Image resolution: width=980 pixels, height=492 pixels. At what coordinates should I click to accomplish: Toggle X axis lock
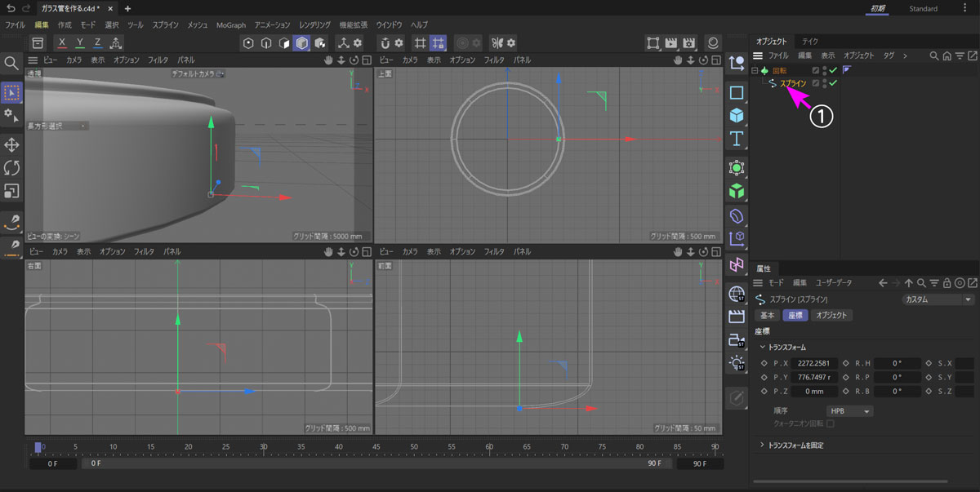(62, 42)
